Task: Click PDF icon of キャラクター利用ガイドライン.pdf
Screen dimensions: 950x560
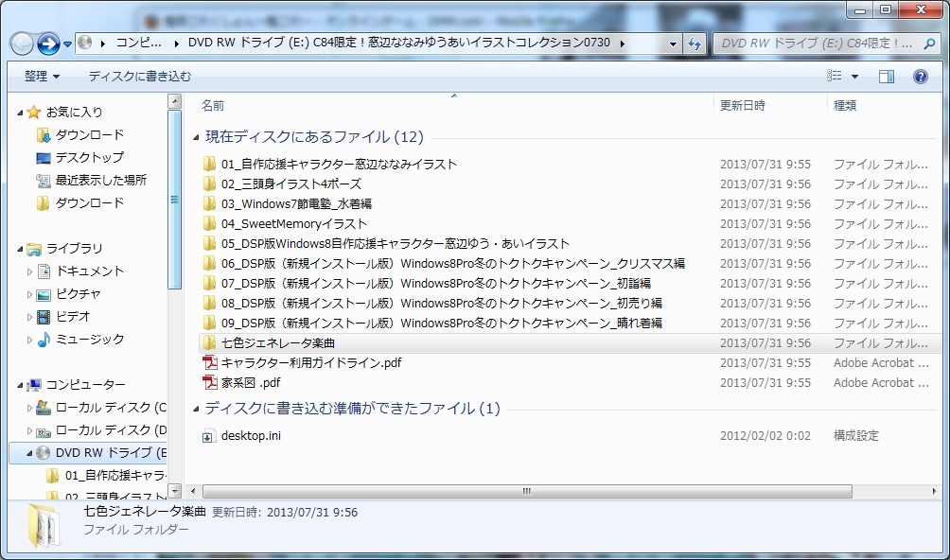Action: pyautogui.click(x=210, y=363)
